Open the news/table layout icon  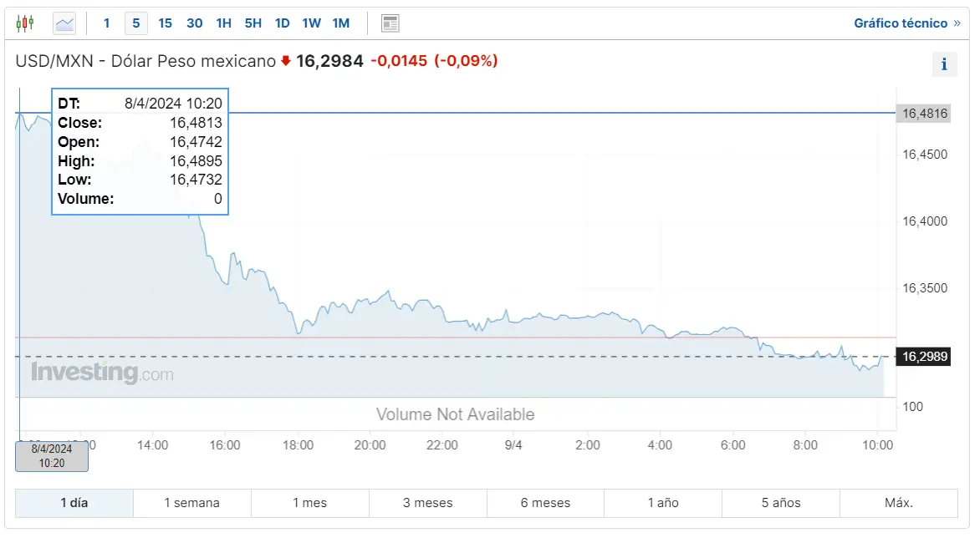point(390,23)
